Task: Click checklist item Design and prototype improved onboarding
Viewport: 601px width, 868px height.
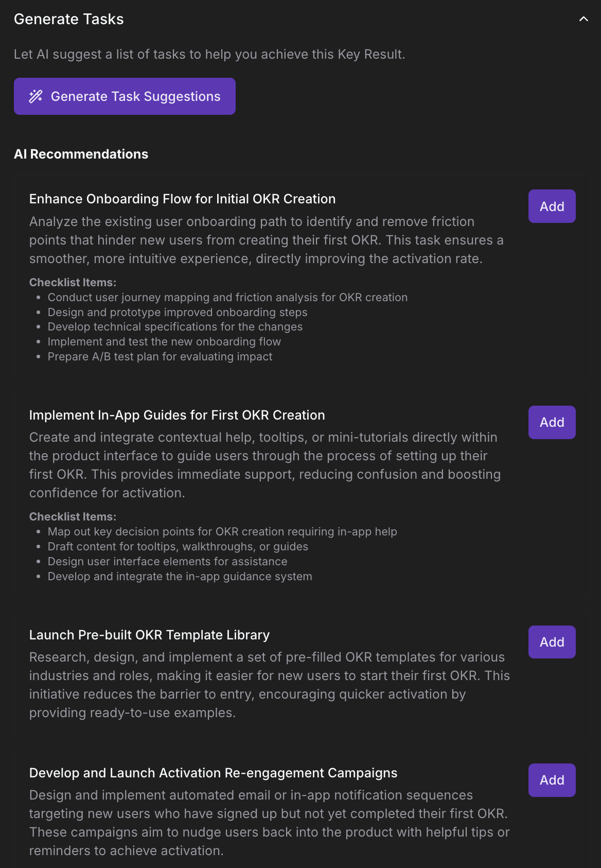Action: click(x=178, y=313)
